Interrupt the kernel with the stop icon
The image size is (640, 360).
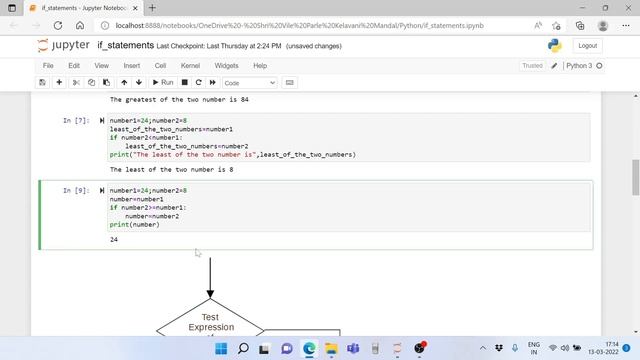tap(184, 82)
